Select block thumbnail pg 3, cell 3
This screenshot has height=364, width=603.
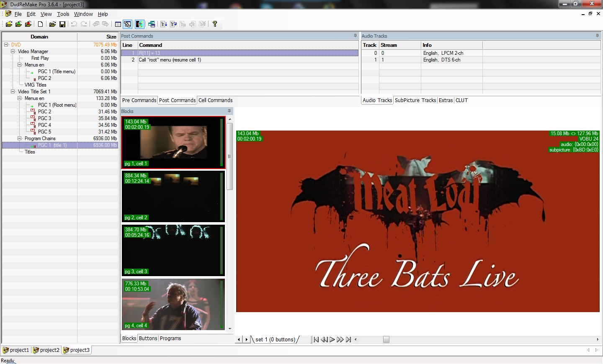point(173,250)
